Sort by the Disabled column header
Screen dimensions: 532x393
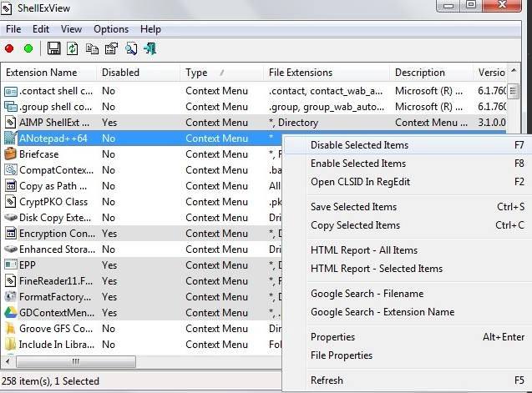[x=139, y=73]
